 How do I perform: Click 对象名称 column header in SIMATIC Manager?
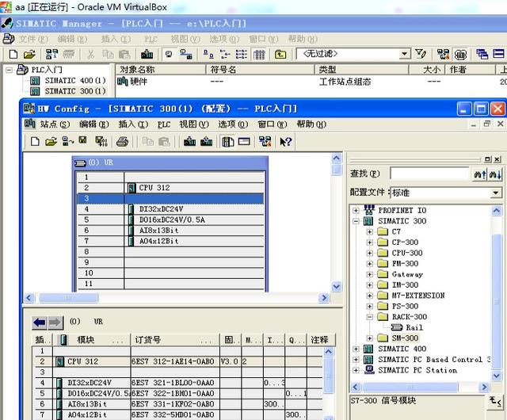pos(161,70)
